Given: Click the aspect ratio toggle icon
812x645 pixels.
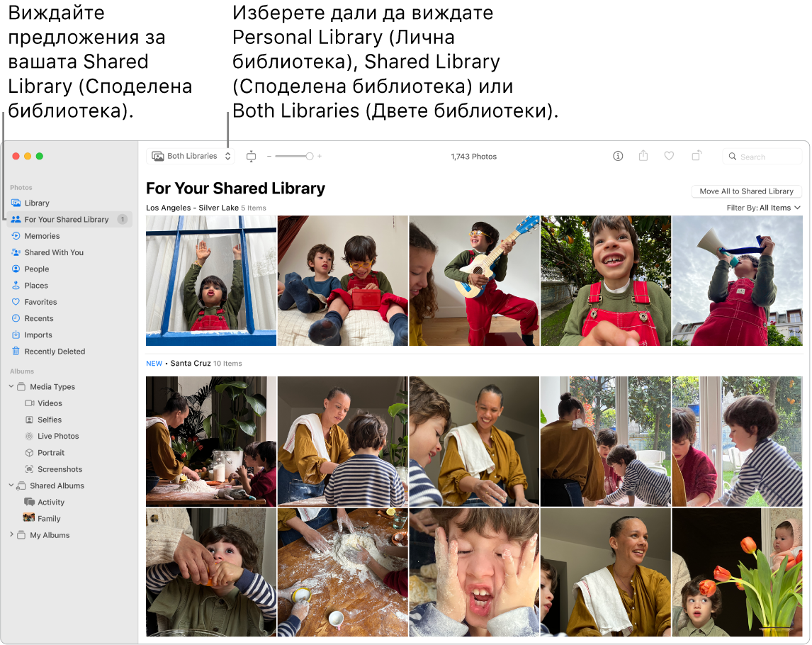Looking at the screenshot, I should [x=251, y=156].
